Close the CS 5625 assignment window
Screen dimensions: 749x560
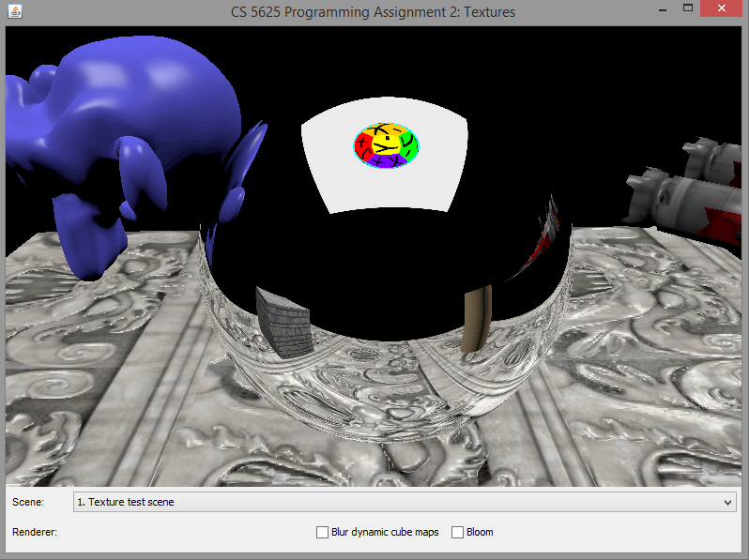[x=725, y=9]
